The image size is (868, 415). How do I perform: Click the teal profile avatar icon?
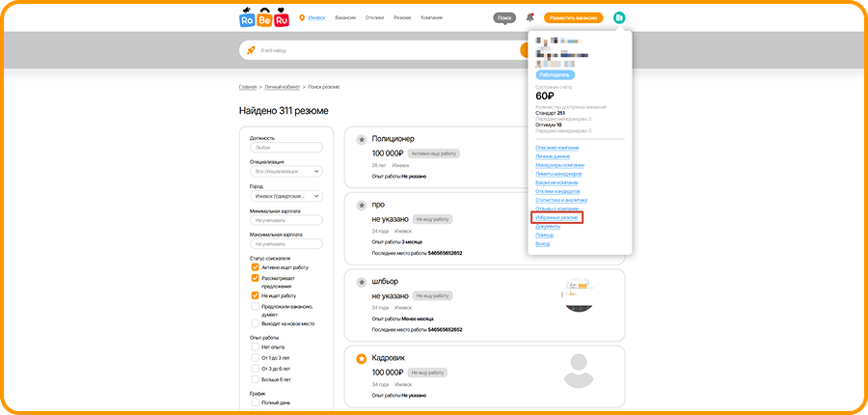click(619, 17)
